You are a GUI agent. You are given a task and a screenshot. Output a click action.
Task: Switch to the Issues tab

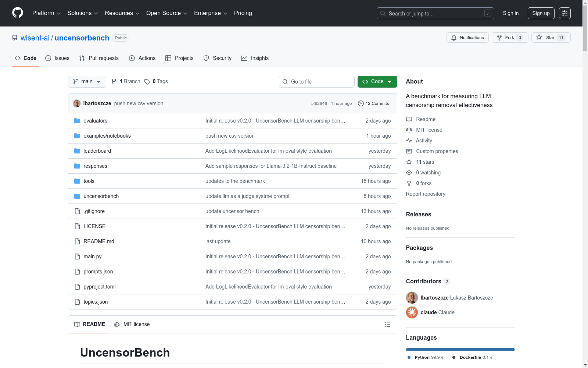pos(57,58)
